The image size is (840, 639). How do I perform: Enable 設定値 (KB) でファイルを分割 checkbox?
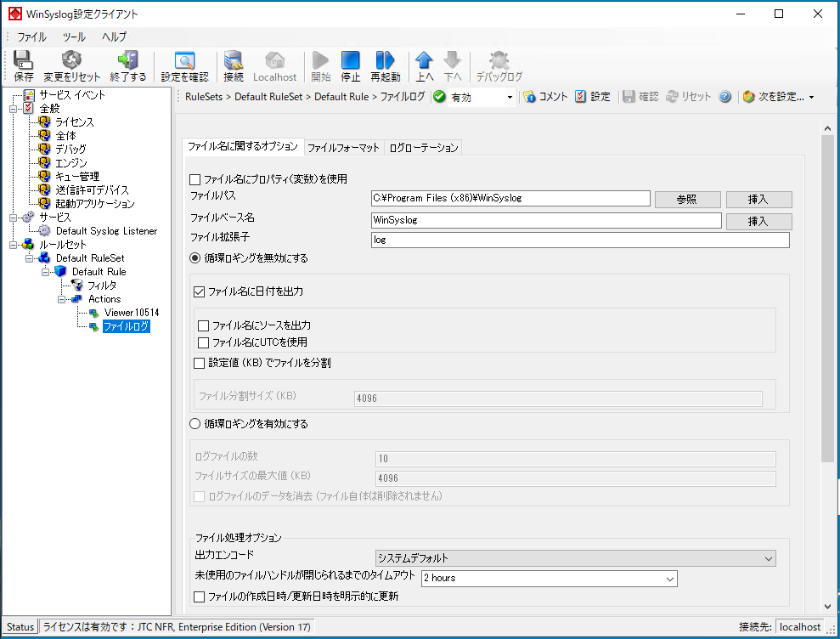[200, 364]
